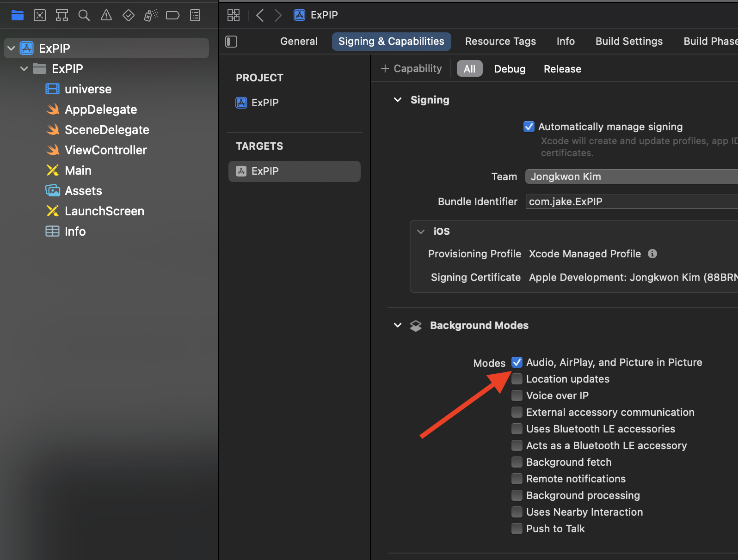The width and height of the screenshot is (738, 560).
Task: Filter capabilities by Release
Action: (562, 69)
